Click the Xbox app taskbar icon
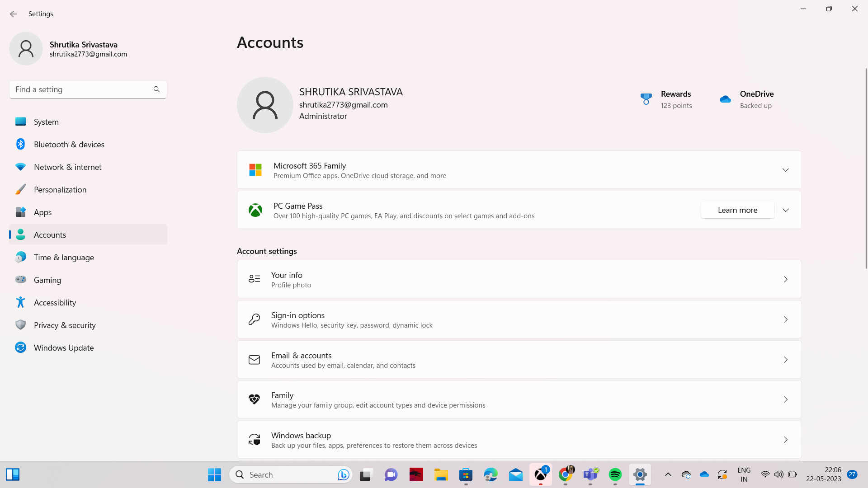The width and height of the screenshot is (868, 488). coord(541,474)
